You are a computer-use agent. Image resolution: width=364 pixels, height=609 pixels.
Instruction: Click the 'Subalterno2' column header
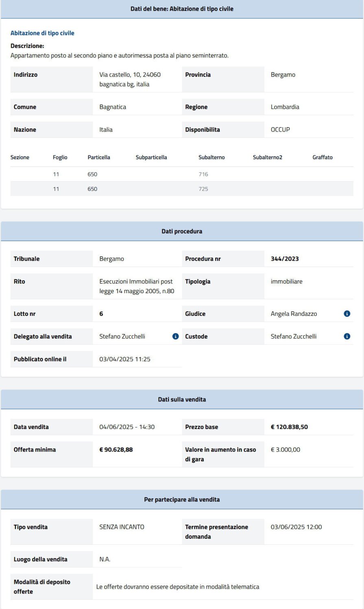click(x=268, y=158)
